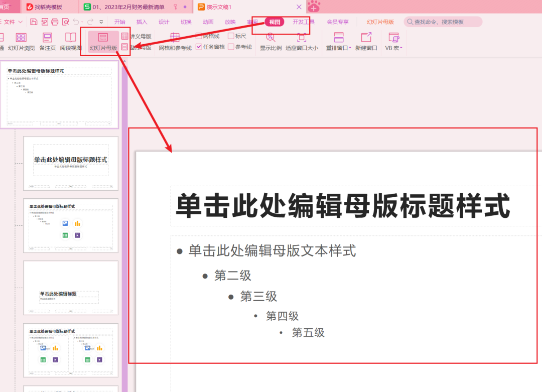Open the 备注母版 notes master

tap(137, 47)
